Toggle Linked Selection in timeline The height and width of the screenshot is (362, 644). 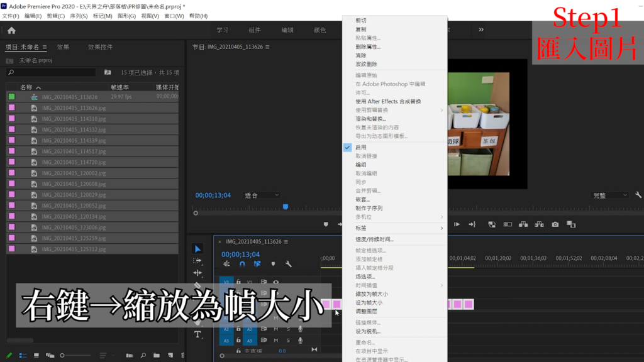click(x=257, y=264)
